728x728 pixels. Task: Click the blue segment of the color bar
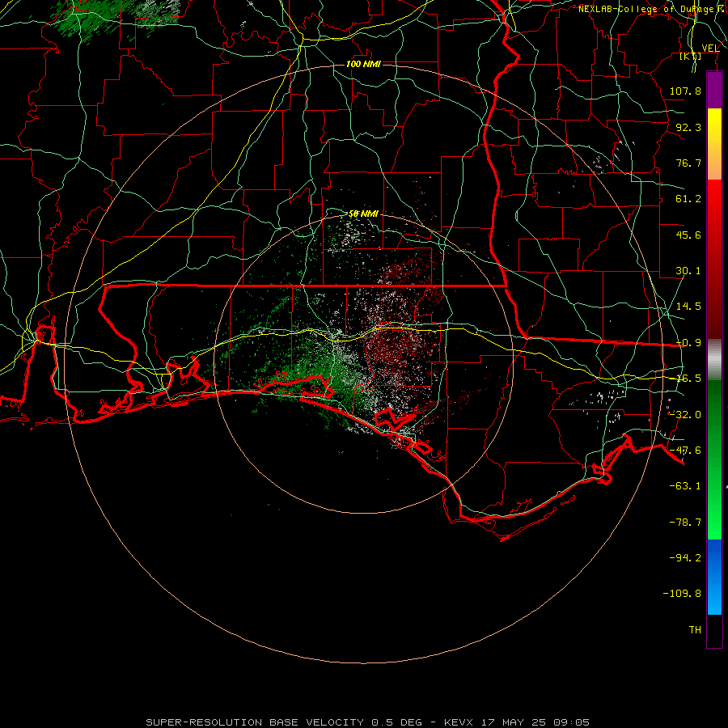714,577
